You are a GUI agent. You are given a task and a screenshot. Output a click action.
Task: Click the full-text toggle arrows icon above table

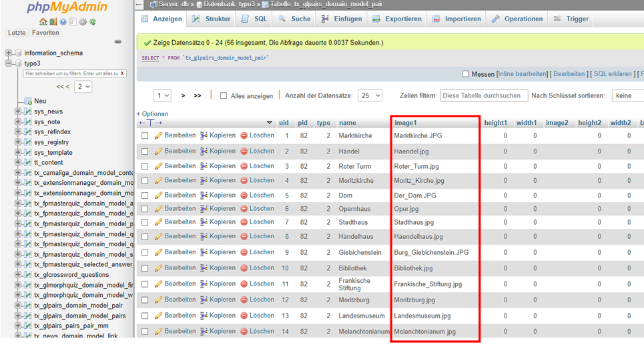150,123
